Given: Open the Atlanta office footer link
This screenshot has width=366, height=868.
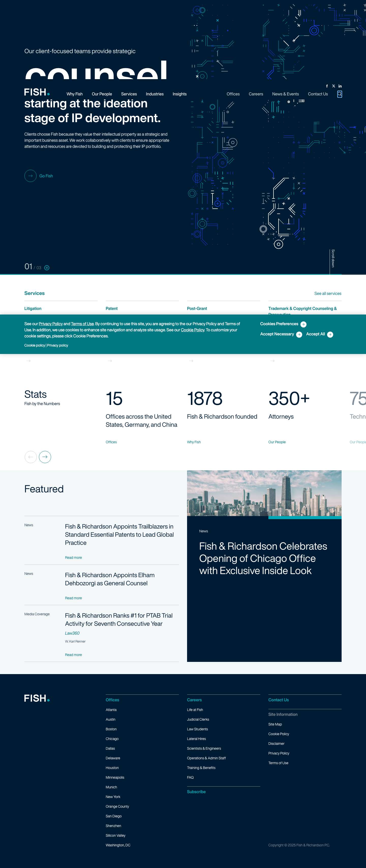Looking at the screenshot, I should 111,710.
